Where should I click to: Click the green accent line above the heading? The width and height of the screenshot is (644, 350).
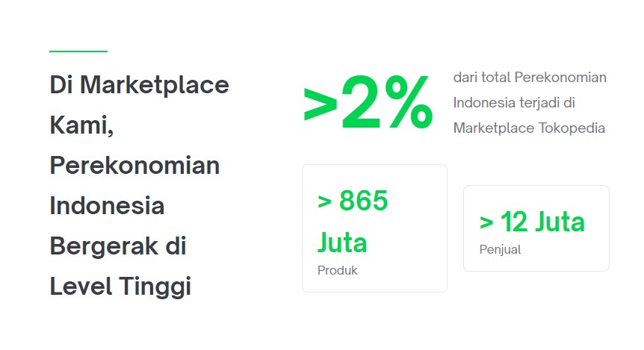pos(78,51)
